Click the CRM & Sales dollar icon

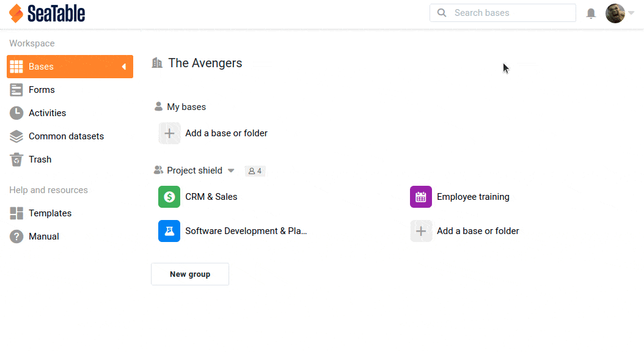(x=169, y=197)
